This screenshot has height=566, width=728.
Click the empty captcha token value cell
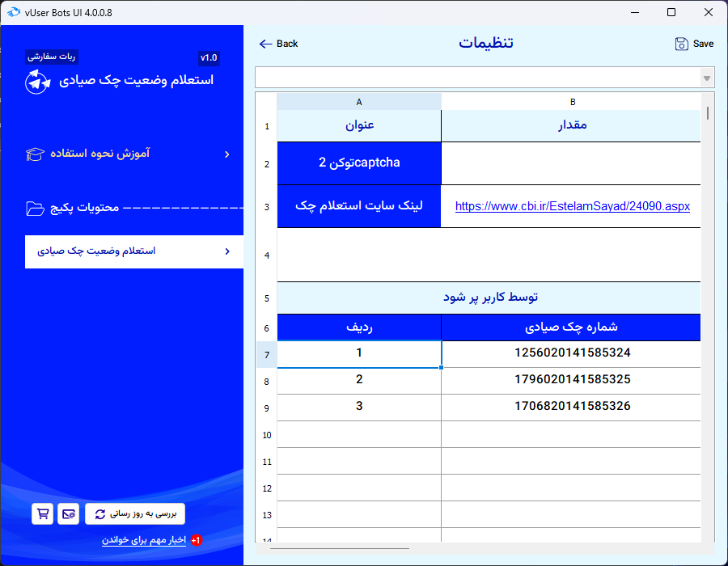pyautogui.click(x=570, y=163)
